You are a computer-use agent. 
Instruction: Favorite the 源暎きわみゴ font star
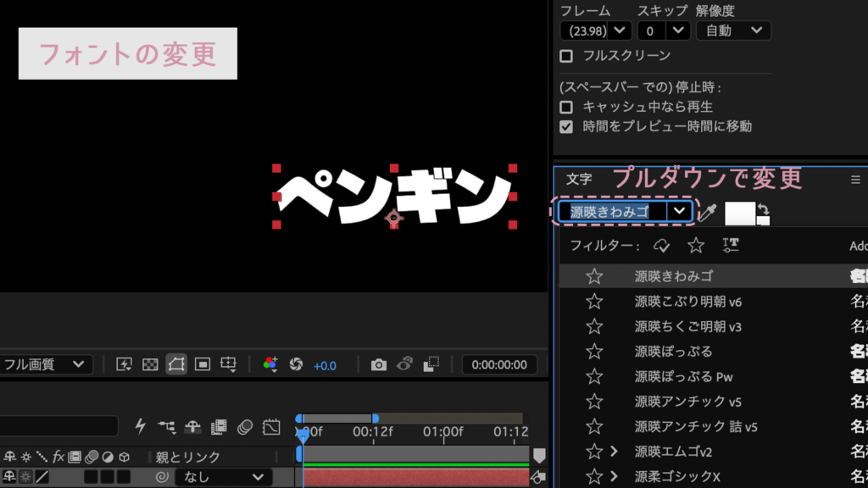click(x=594, y=276)
